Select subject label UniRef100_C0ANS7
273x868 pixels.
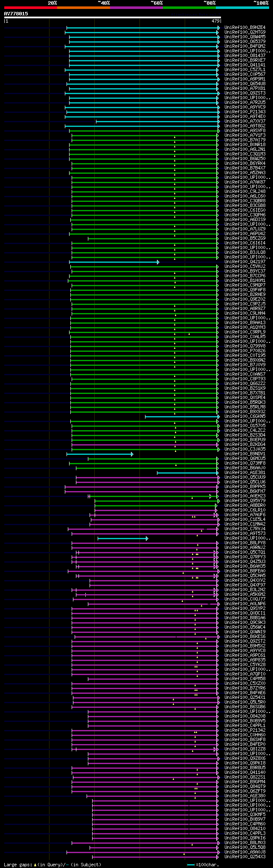coord(245,374)
